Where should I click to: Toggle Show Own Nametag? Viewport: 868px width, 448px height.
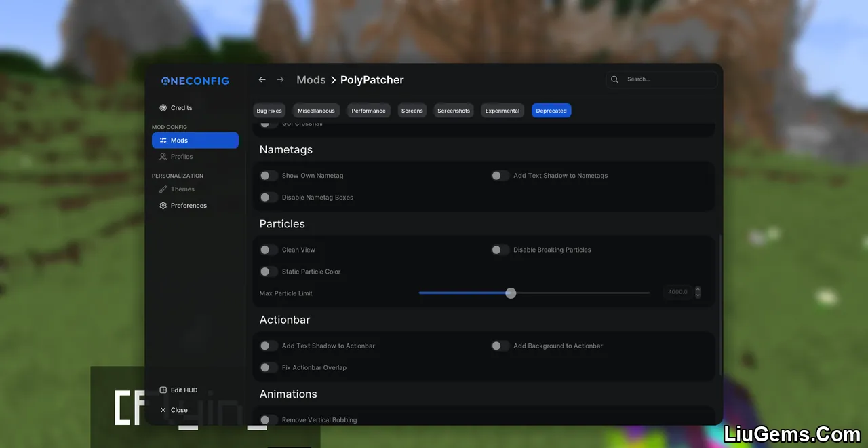[269, 176]
